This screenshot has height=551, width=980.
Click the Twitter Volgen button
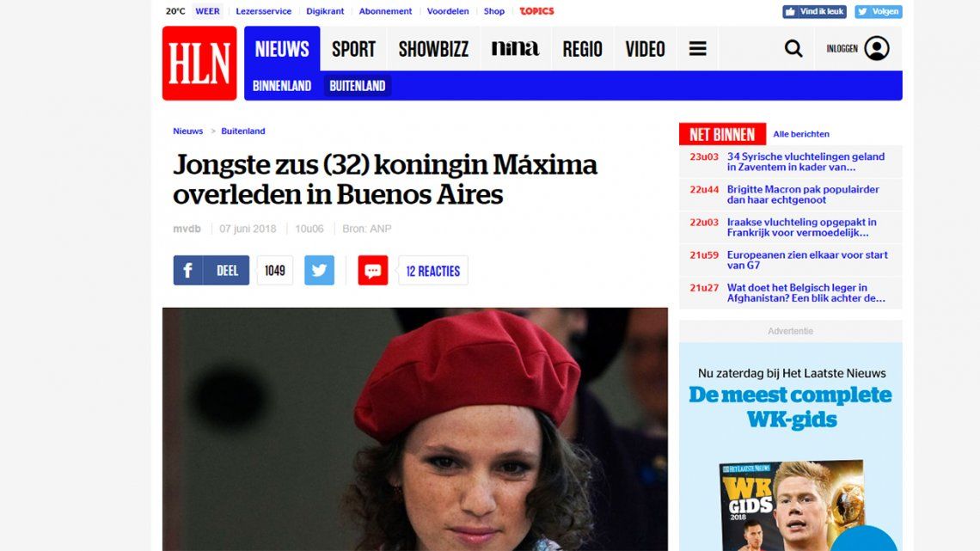pyautogui.click(x=878, y=12)
